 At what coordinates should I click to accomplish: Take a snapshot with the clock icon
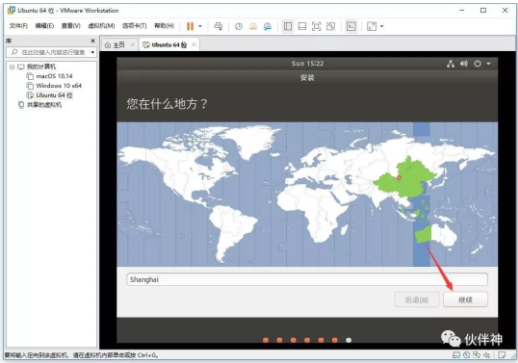click(x=239, y=26)
